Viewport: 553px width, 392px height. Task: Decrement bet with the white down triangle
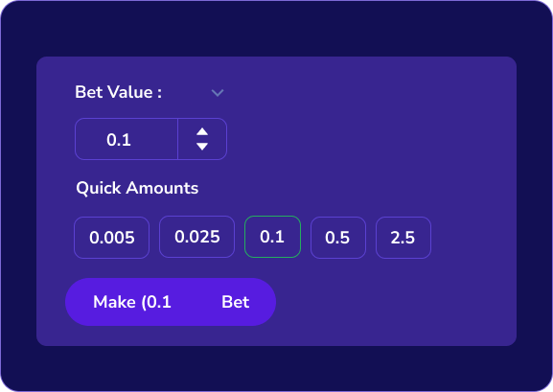pos(202,147)
